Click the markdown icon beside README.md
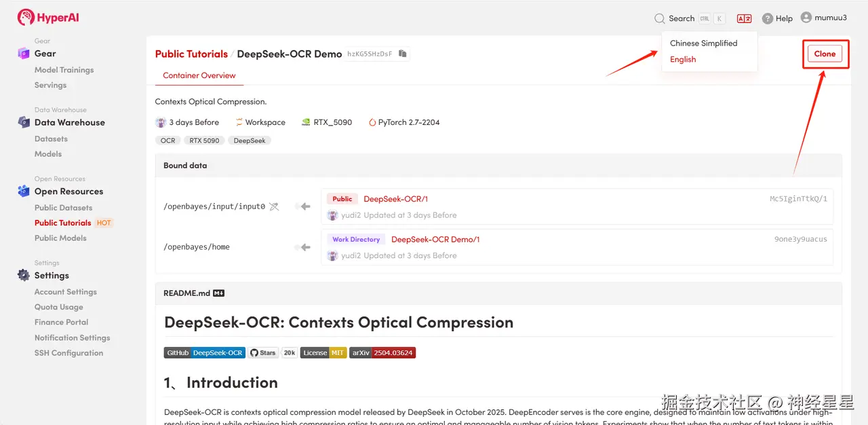Viewport: 868px width, 425px height. [x=218, y=293]
